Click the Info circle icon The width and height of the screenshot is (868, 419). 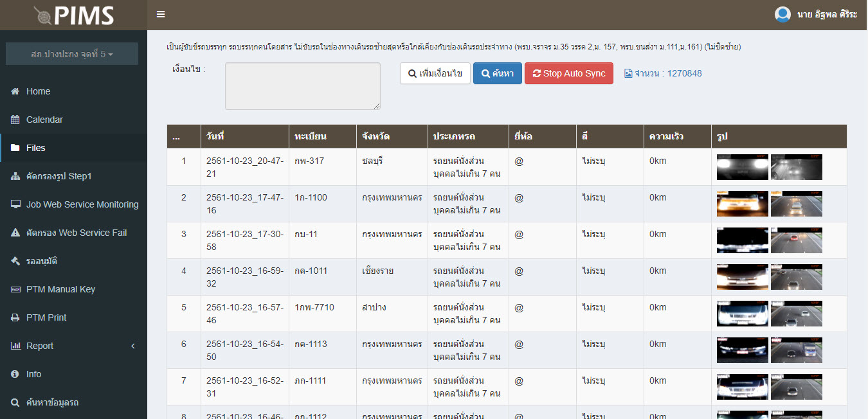pyautogui.click(x=15, y=374)
